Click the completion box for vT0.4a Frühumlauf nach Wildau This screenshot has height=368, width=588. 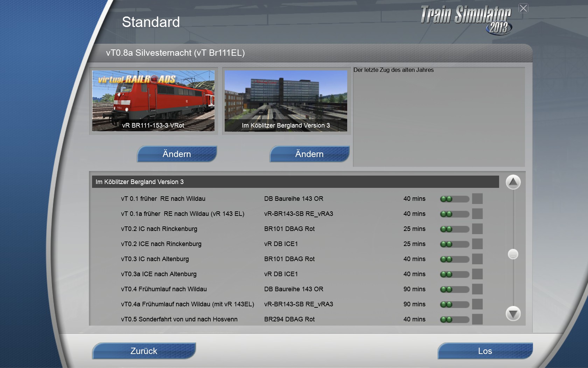tap(477, 304)
